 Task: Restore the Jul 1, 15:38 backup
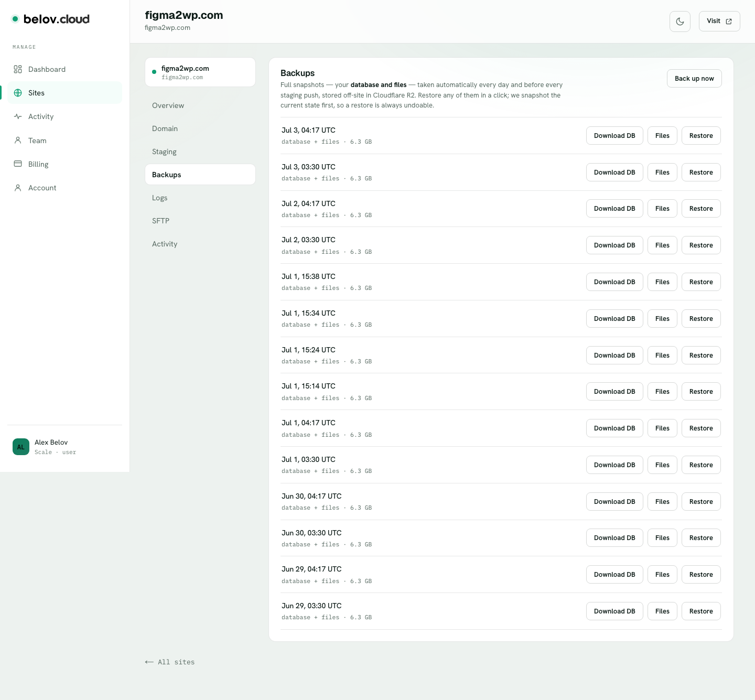click(x=701, y=282)
